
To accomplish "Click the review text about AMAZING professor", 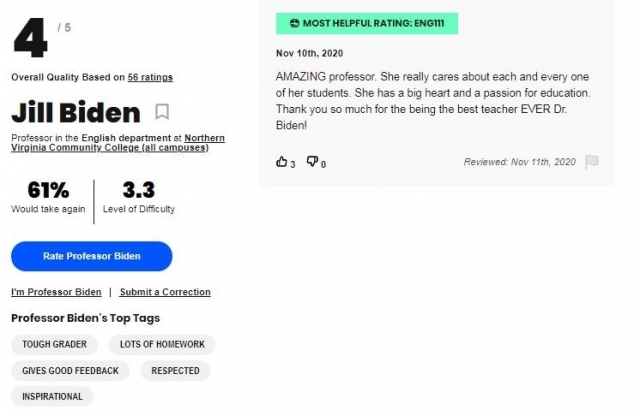I will (x=433, y=101).
